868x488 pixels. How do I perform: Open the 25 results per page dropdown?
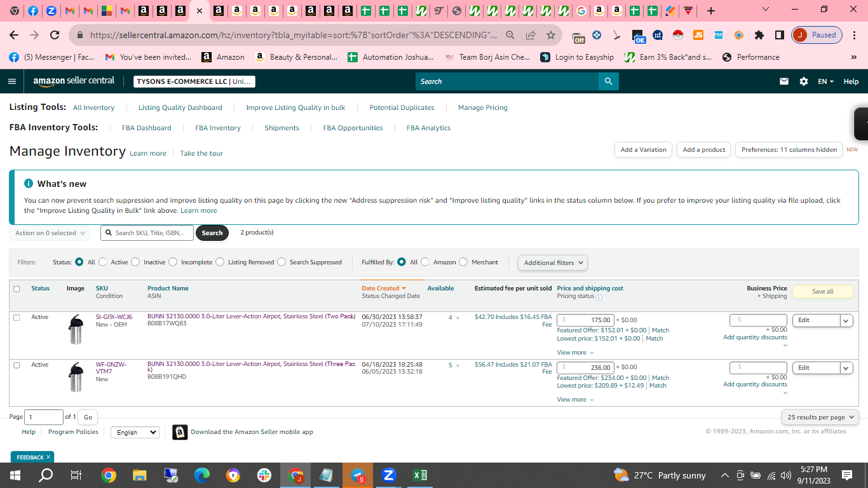820,417
